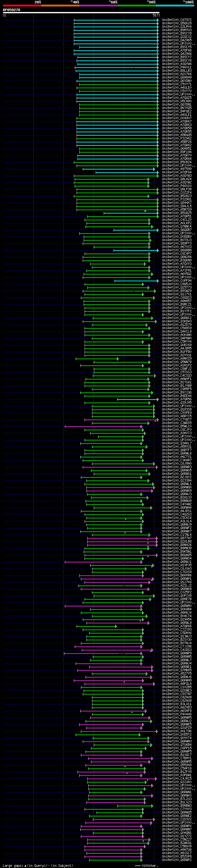This screenshot has width=197, height=868.
Task: Select the UniRef100_Q6RWR3 label
Action: pos(177,467)
